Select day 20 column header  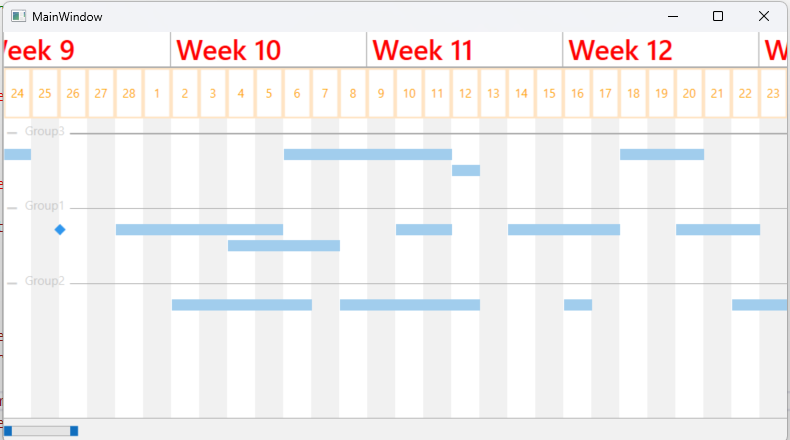click(x=689, y=94)
